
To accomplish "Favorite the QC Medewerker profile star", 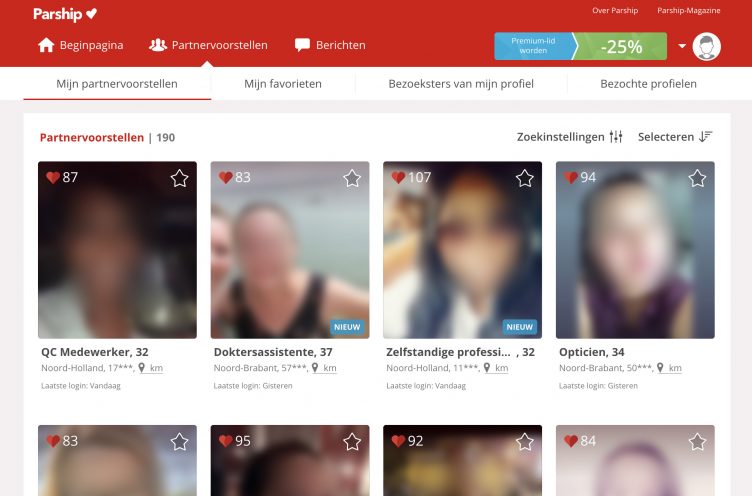I will (x=179, y=178).
